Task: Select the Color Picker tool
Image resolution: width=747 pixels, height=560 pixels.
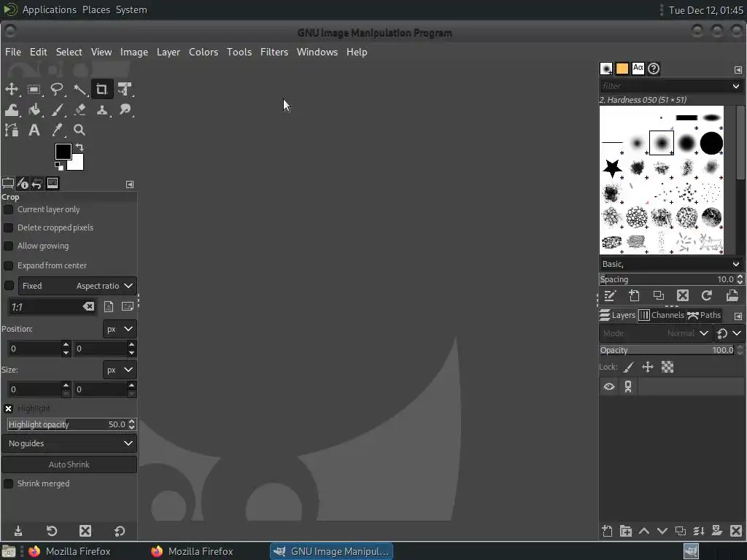Action: [57, 130]
